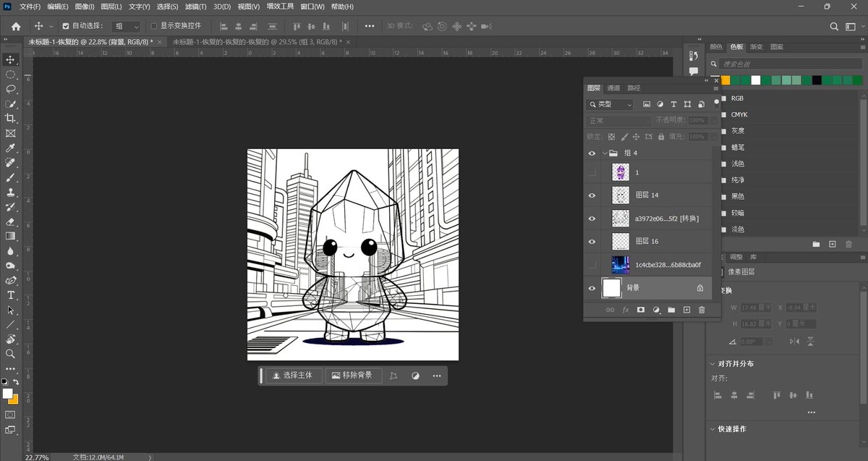Open the contextual bar three-dot options
Screen dimensions: 868x461
437,376
